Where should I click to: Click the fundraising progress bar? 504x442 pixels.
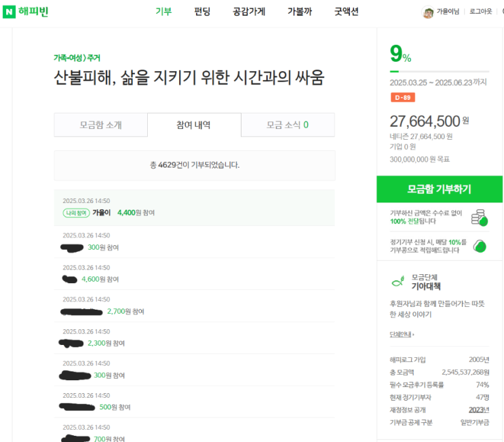coord(439,71)
